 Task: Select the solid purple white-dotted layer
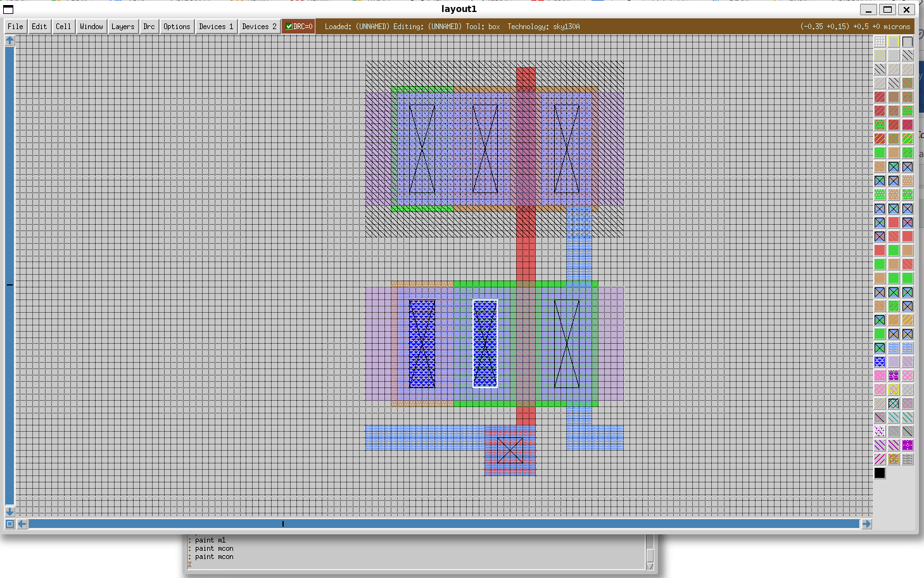[908, 445]
